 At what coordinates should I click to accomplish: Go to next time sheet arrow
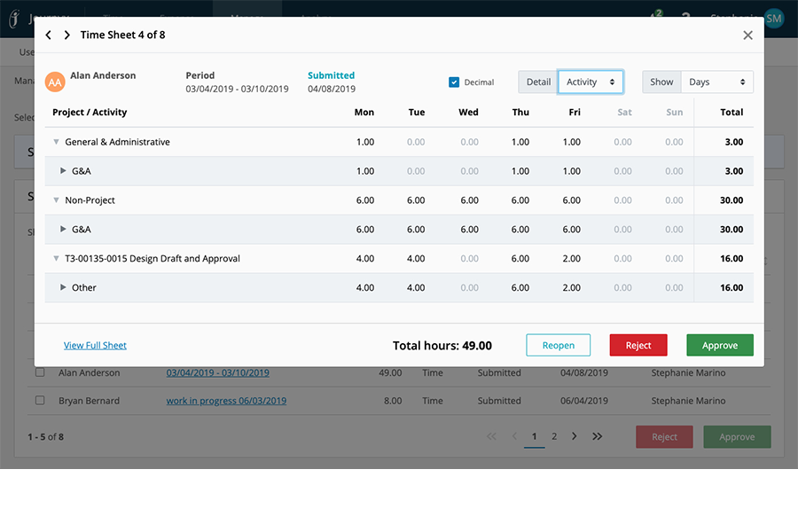(x=66, y=35)
